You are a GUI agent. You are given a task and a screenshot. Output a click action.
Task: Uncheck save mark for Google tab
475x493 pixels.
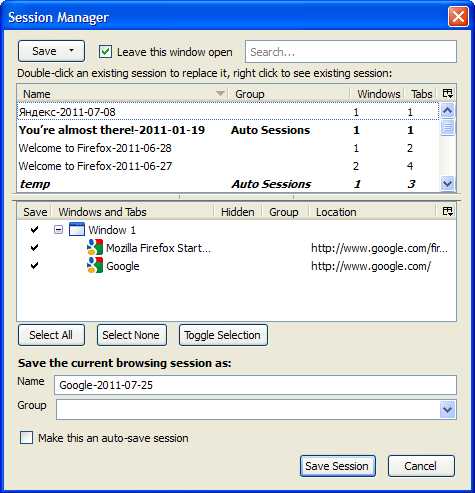34,266
